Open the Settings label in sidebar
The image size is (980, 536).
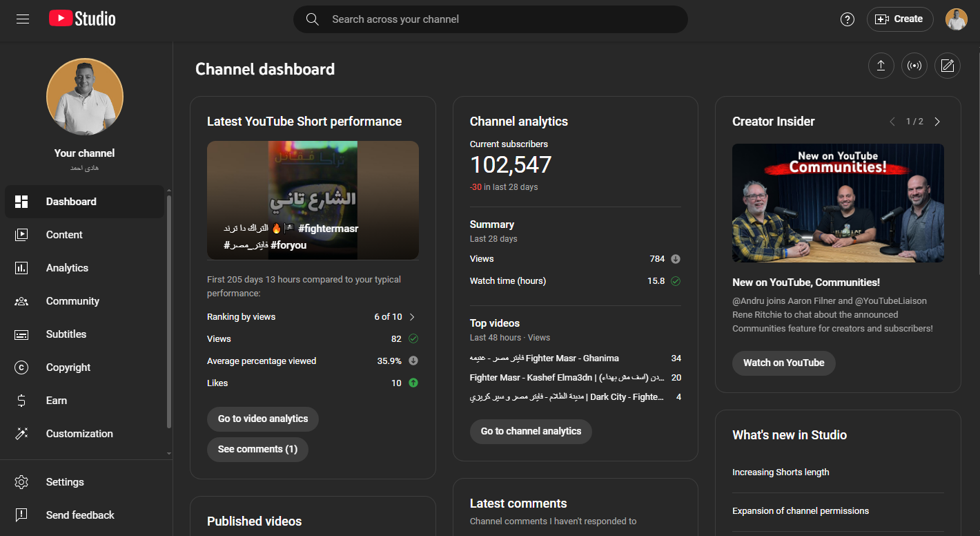click(65, 482)
